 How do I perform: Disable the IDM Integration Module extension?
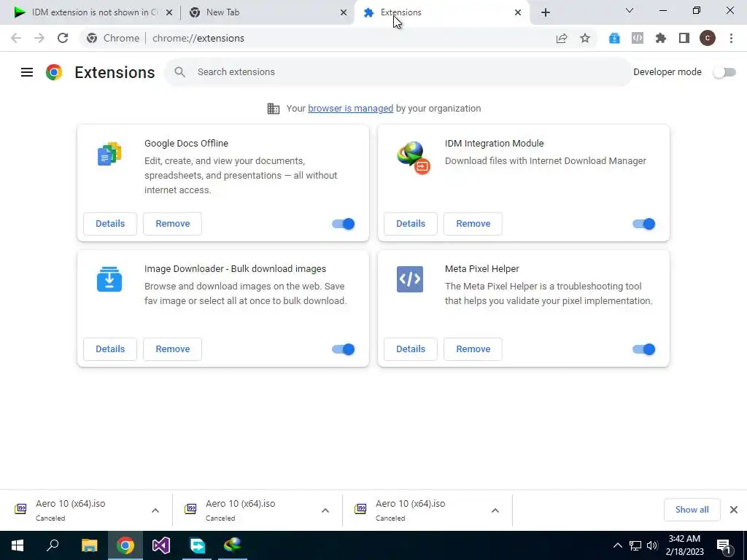644,224
